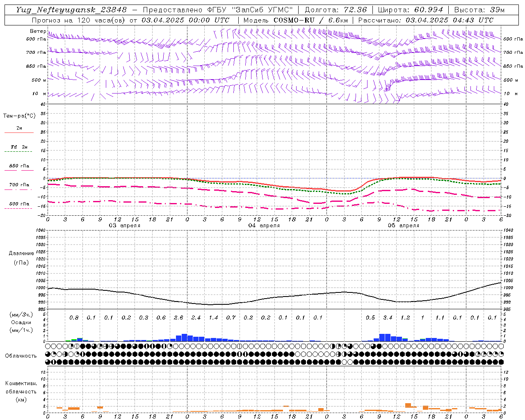Viewport: 525px width, 420px height.
Task: Select the Долгота: 72.36 header field
Action: (336, 10)
